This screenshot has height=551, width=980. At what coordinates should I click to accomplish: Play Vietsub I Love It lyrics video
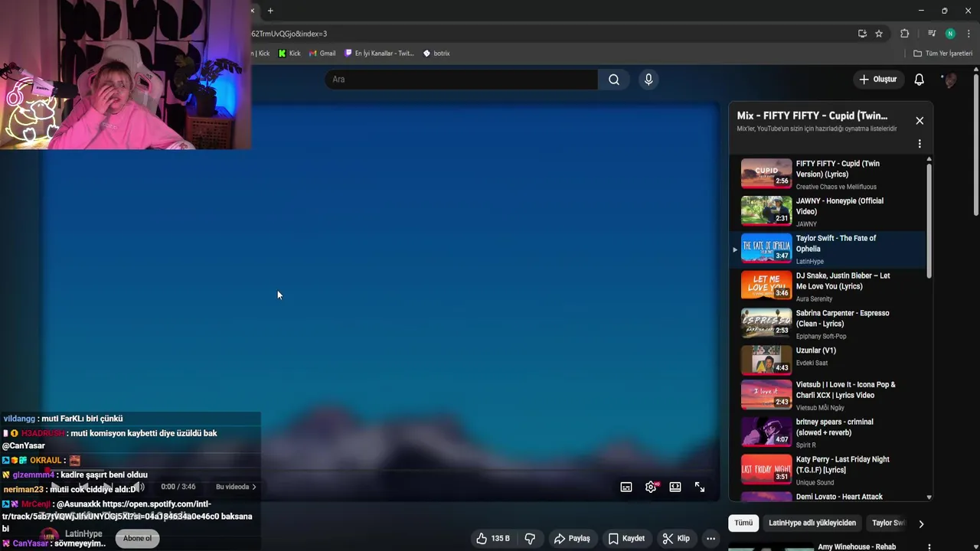pos(827,396)
